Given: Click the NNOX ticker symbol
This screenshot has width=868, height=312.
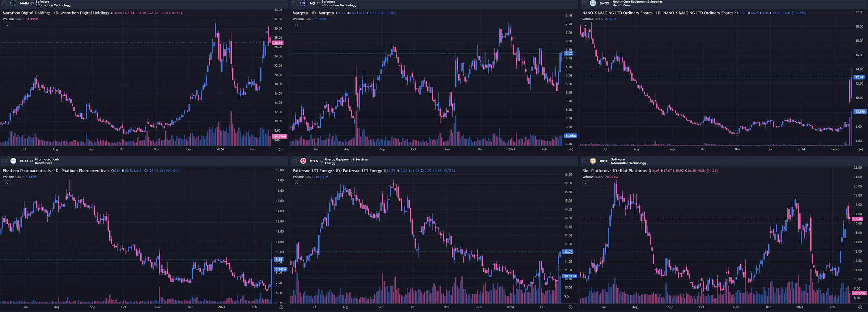Looking at the screenshot, I should tap(604, 3).
